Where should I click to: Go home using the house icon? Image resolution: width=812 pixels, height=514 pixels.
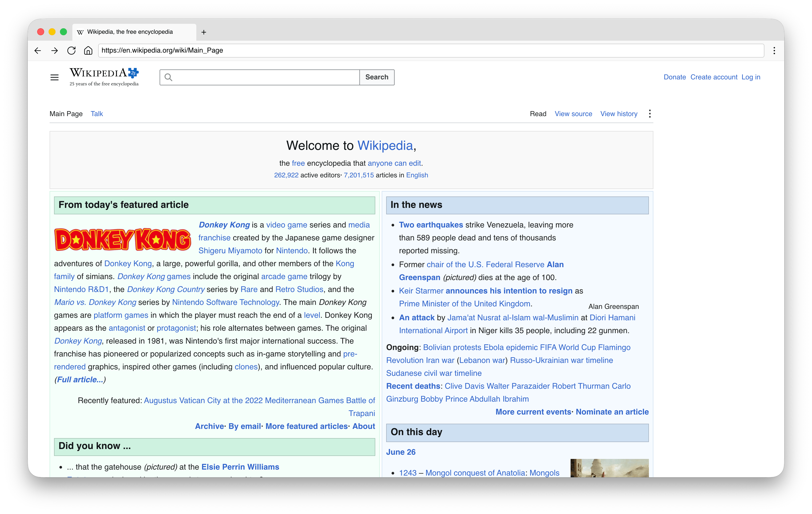88,51
